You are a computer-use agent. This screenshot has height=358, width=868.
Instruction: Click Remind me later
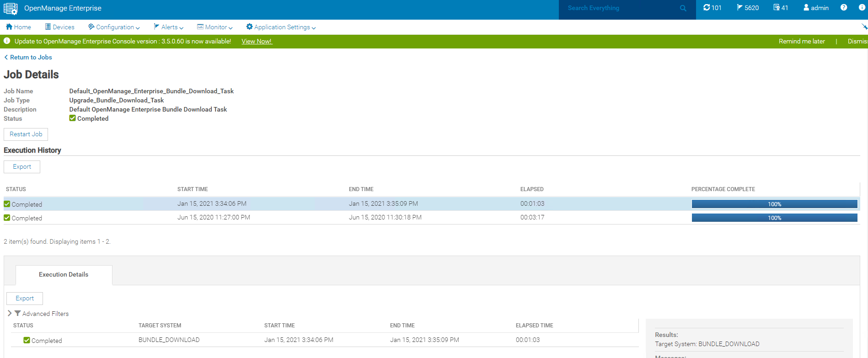tap(802, 41)
